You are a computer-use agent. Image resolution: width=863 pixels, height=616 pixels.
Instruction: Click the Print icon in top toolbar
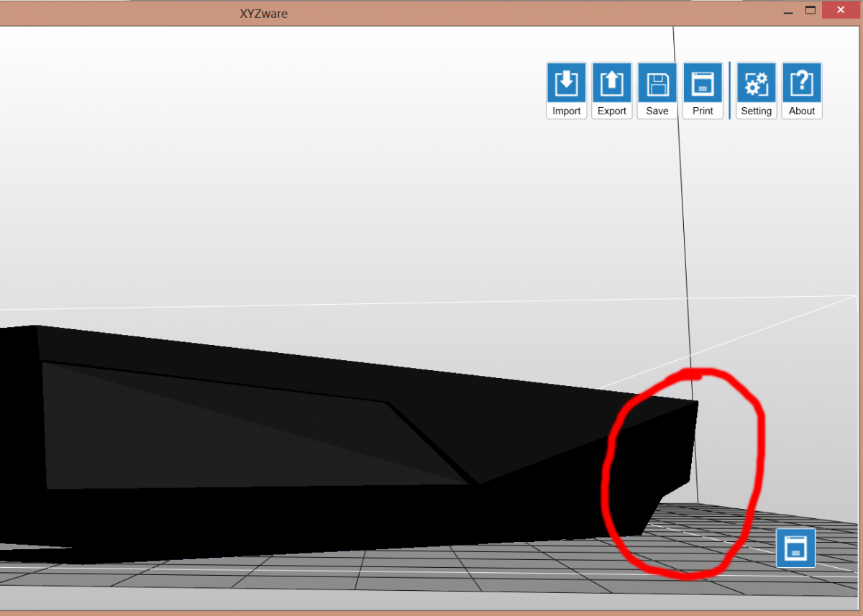pos(702,83)
